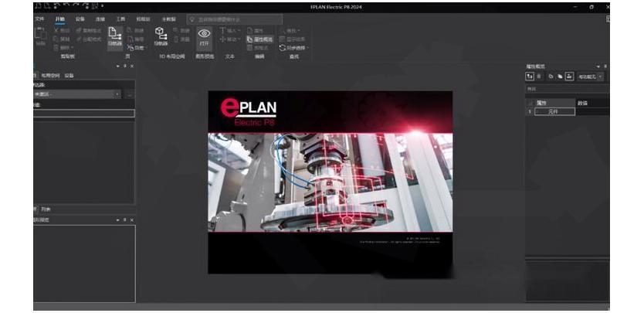Switch to the Tools ribbon tab

120,18
